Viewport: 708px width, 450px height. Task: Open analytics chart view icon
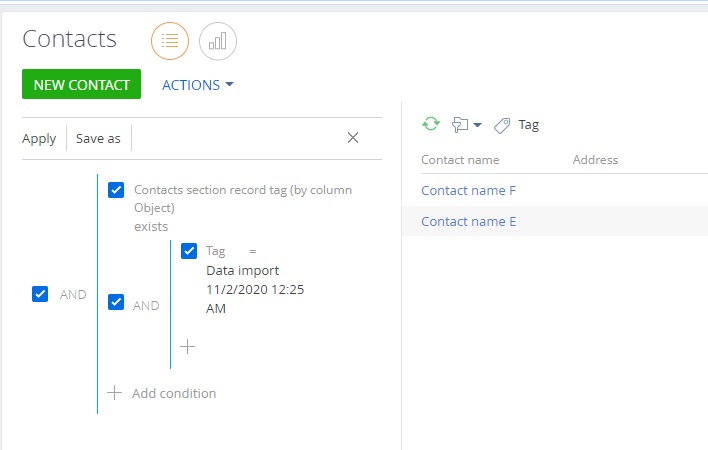click(218, 41)
